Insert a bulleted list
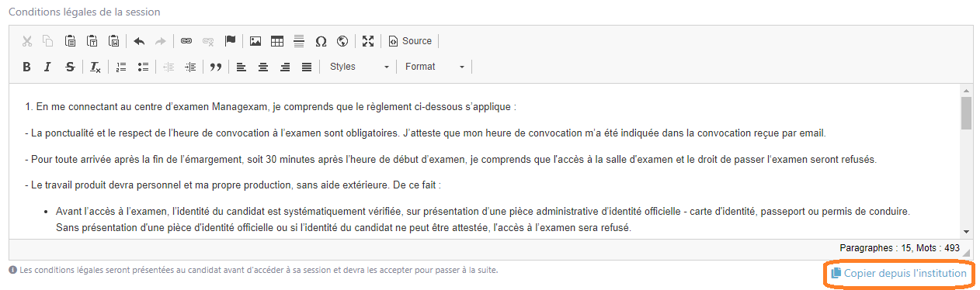Viewport: 980px width, 290px height. pyautogui.click(x=143, y=67)
